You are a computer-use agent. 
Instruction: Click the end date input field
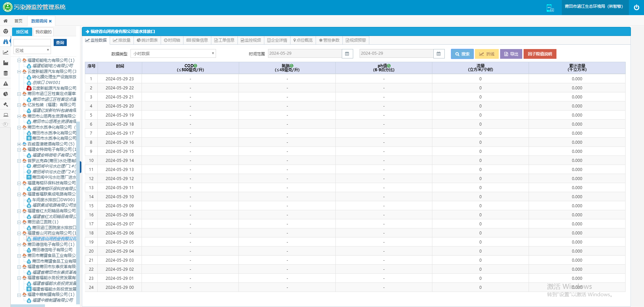(x=396, y=53)
